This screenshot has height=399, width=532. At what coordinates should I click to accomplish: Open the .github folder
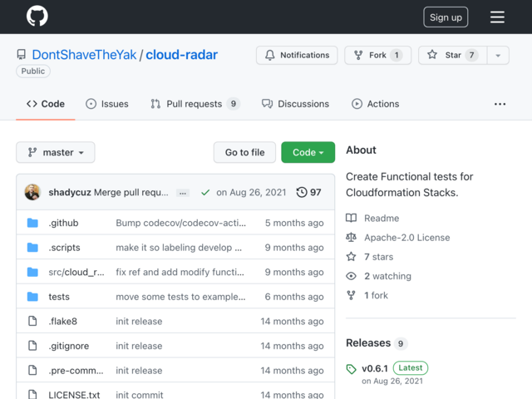(x=63, y=223)
